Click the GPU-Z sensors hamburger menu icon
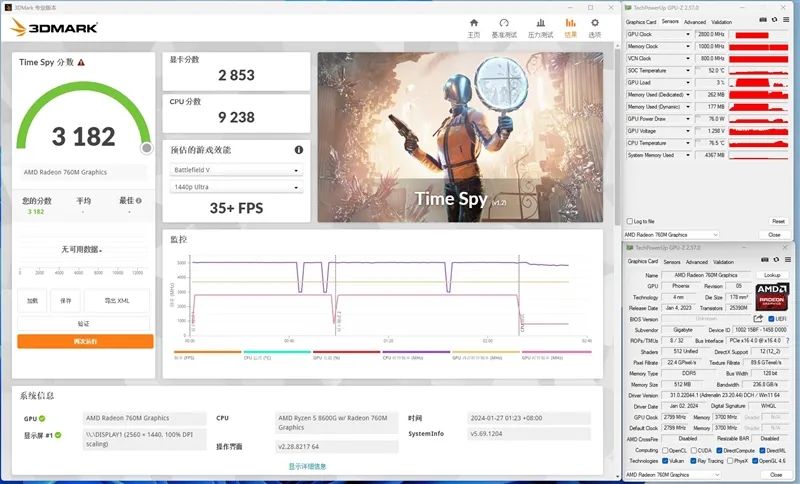The width and height of the screenshot is (800, 484). click(784, 21)
